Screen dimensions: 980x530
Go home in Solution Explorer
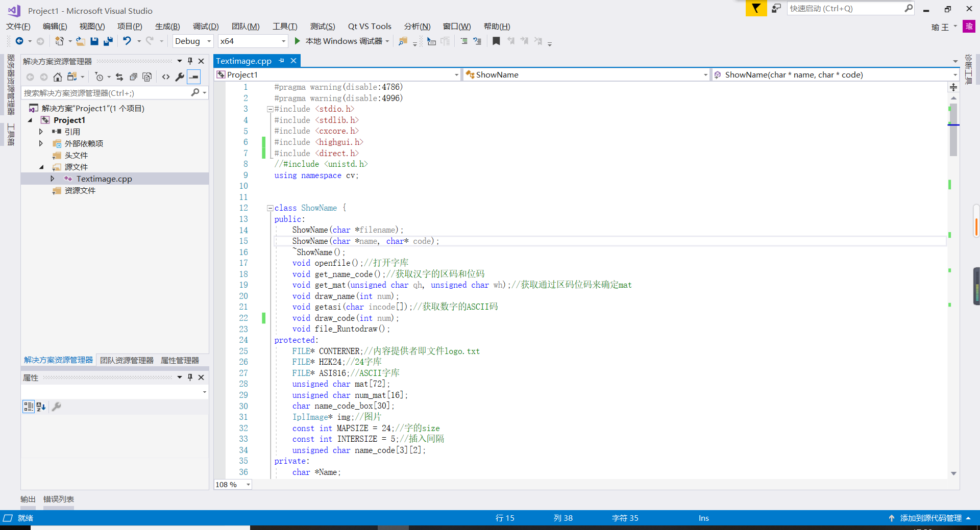point(58,77)
